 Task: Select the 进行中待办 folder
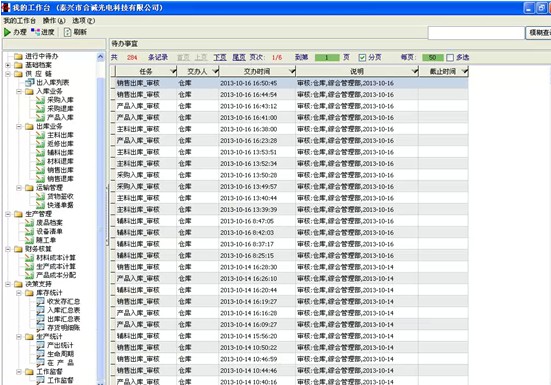point(41,56)
